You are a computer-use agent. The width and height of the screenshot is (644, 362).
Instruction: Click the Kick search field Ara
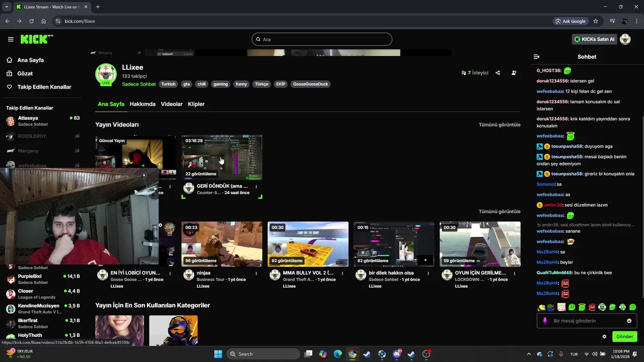[x=322, y=39]
